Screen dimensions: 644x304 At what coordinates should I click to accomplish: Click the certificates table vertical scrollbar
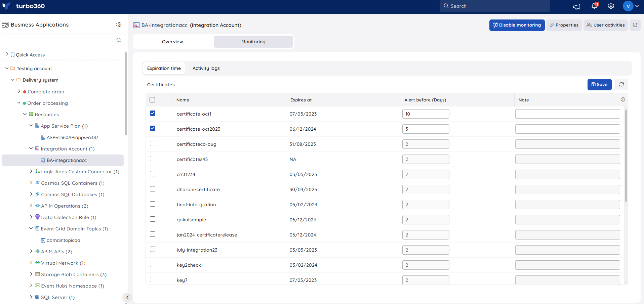pos(626,156)
